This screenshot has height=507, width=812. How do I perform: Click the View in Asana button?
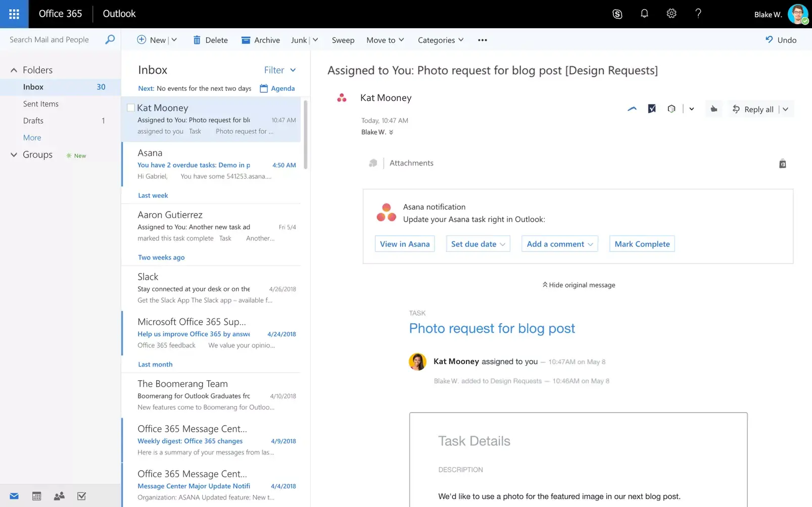click(404, 243)
